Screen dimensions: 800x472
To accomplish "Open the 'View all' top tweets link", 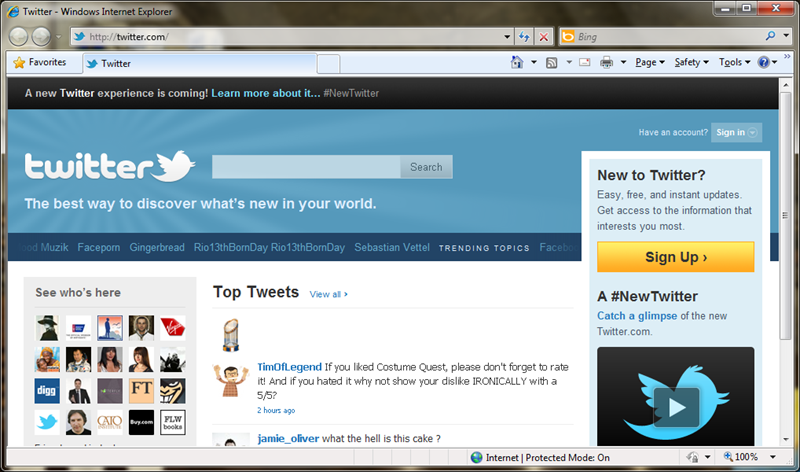I will (329, 294).
